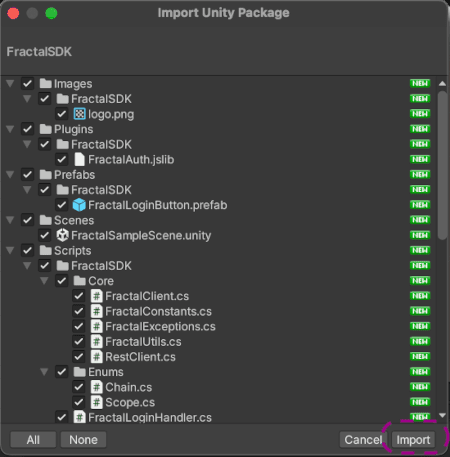
Task: Click the FractalSDK folder icon under Images
Action: [x=63, y=99]
